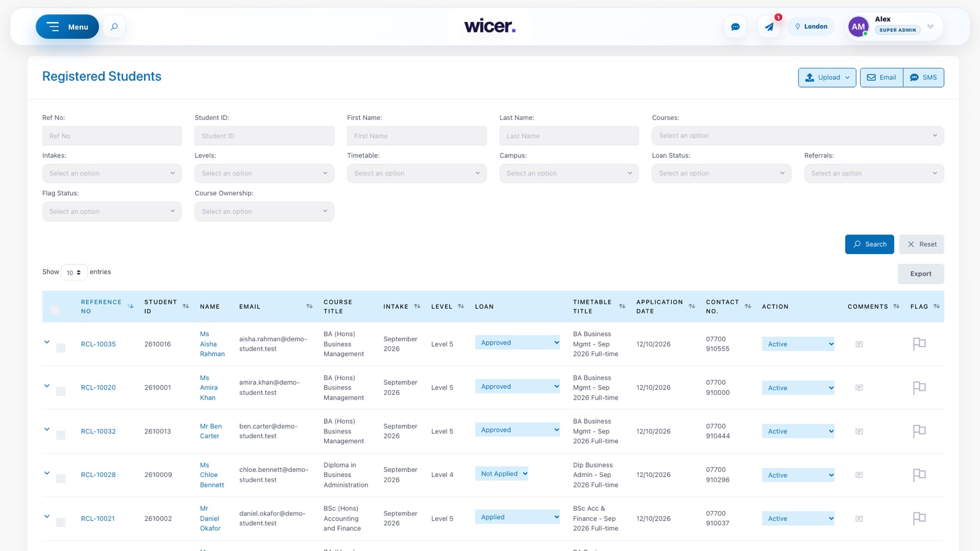Image resolution: width=980 pixels, height=551 pixels.
Task: Tick checkbox for row RCL-10028
Action: (x=61, y=479)
